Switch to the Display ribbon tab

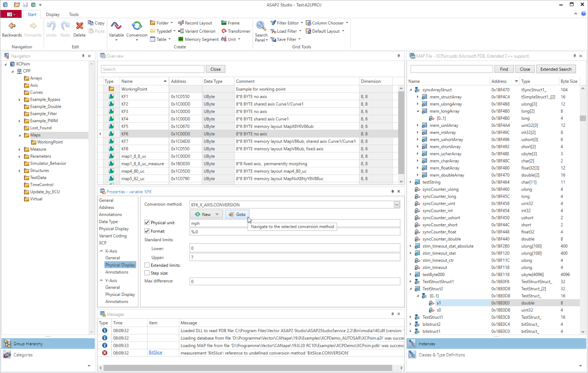pyautogui.click(x=53, y=15)
